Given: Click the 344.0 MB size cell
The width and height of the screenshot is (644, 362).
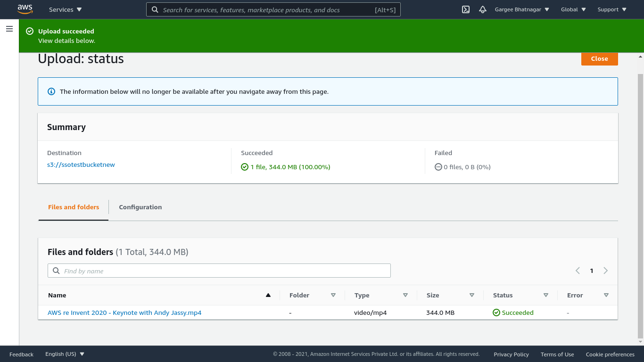Looking at the screenshot, I should click(440, 313).
